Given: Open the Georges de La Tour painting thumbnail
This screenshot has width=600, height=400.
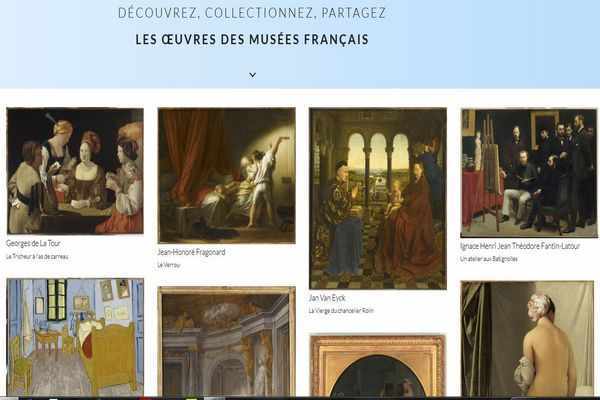Looking at the screenshot, I should point(75,171).
